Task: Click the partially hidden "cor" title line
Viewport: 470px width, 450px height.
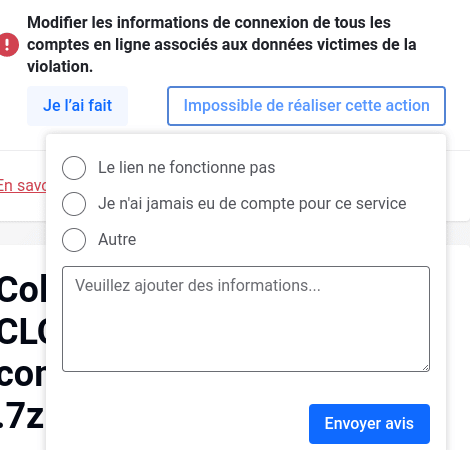Action: coord(23,375)
